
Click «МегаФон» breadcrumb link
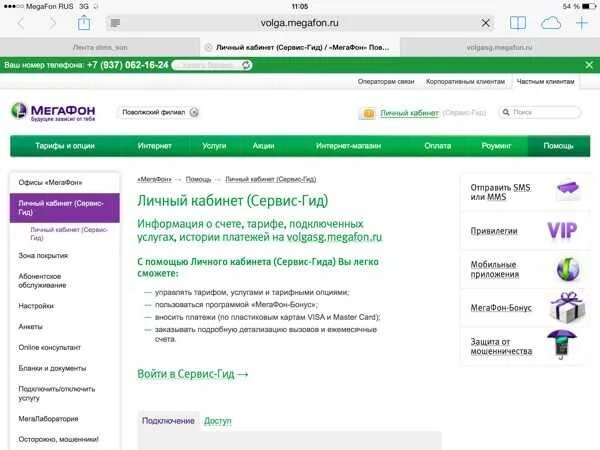pos(155,179)
